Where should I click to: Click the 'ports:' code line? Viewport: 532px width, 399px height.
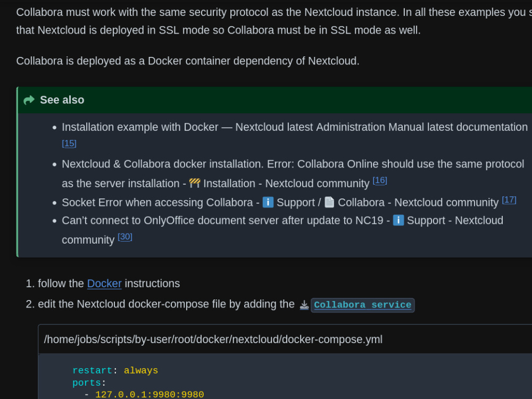[x=89, y=383]
